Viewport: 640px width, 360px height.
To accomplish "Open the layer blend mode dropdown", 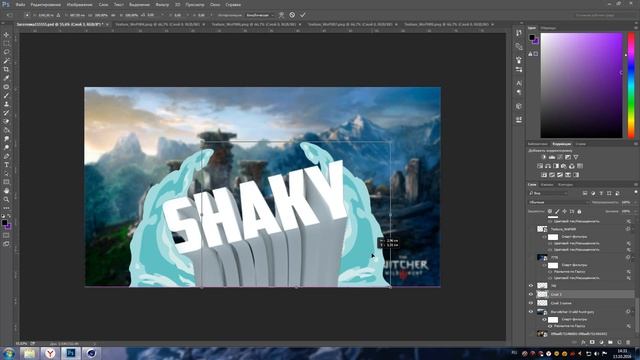I will tap(559, 202).
